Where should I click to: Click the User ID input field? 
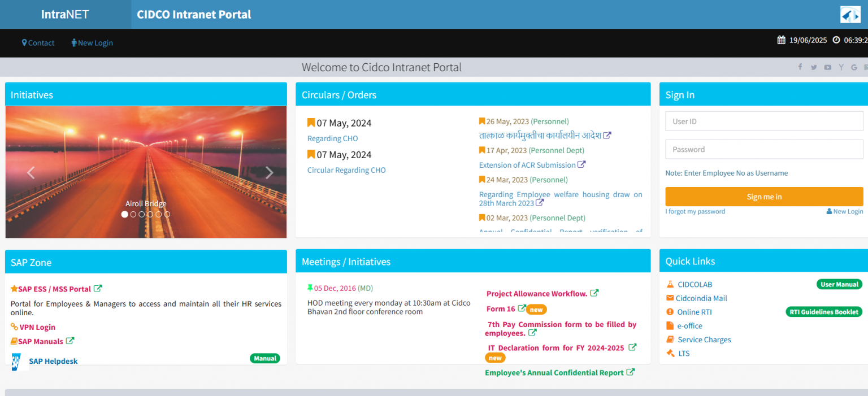click(764, 121)
